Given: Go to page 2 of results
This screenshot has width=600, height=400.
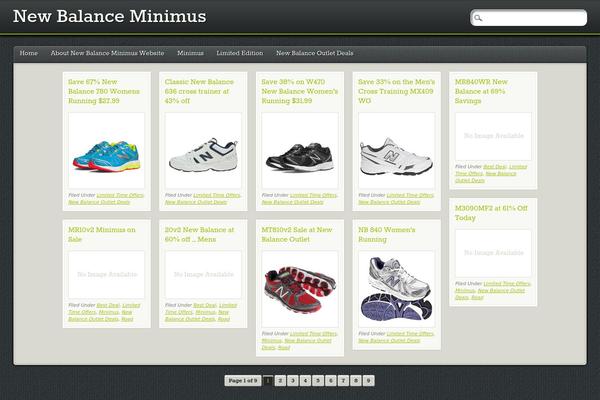Looking at the screenshot, I should [x=280, y=380].
